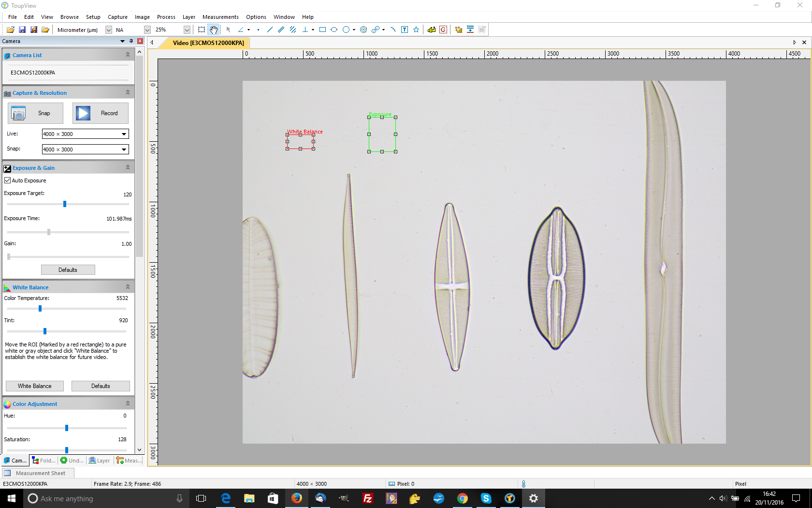Choose the ellipse measurement tool
The height and width of the screenshot is (508, 812).
coord(334,30)
